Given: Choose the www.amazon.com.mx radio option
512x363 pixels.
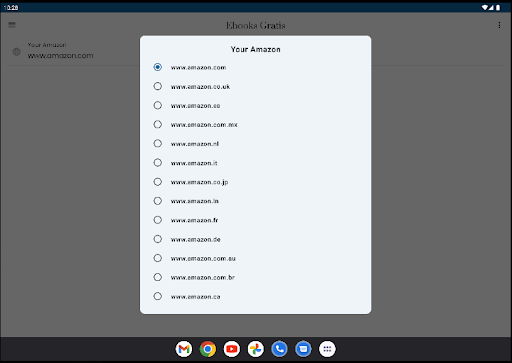Looking at the screenshot, I should 157,124.
